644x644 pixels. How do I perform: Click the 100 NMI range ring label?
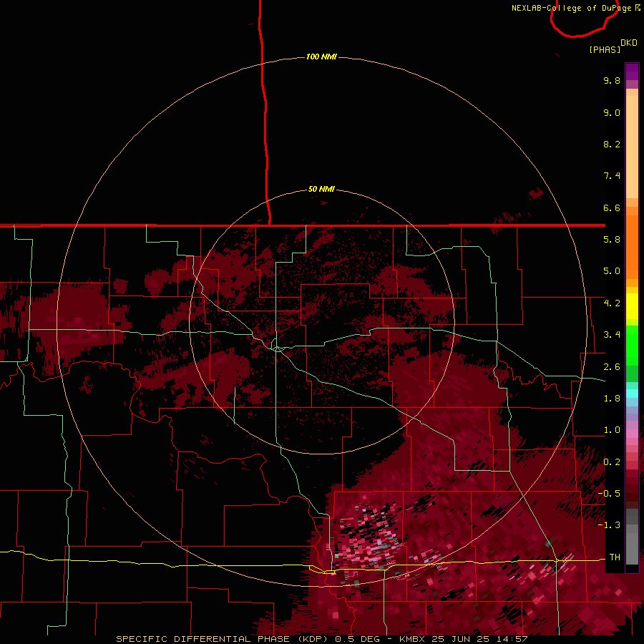[321, 57]
